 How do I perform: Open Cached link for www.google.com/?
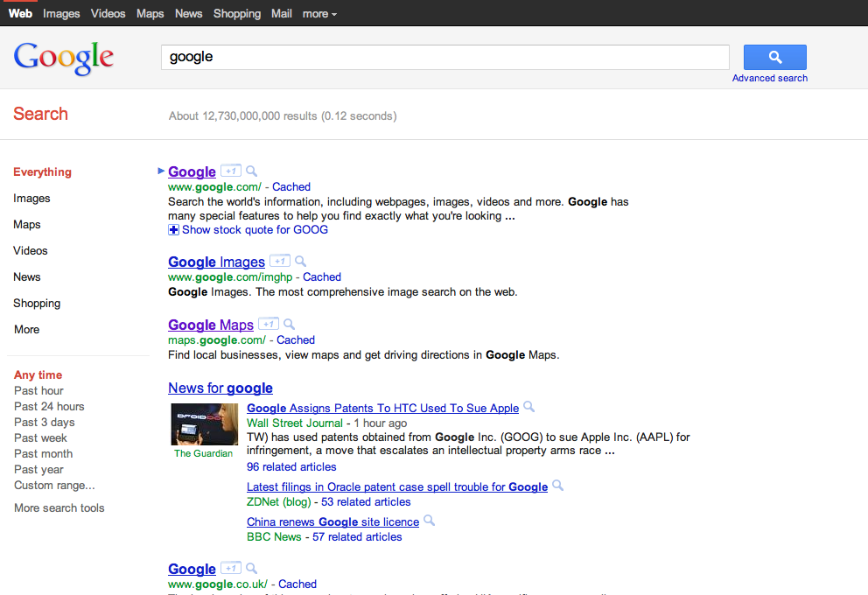click(291, 186)
